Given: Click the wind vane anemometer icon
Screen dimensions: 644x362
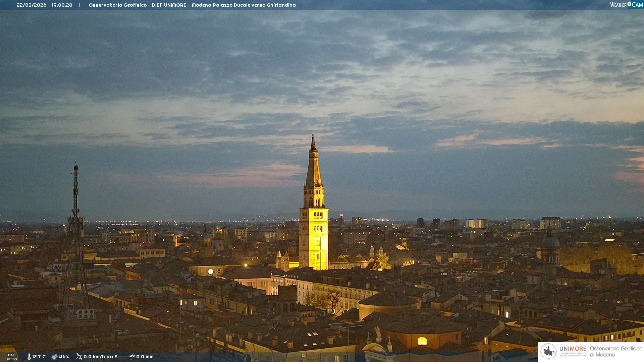Looking at the screenshot, I should point(79,357).
